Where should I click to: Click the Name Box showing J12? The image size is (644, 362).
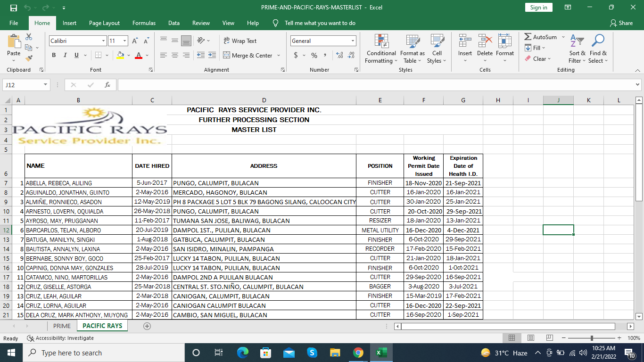point(26,85)
